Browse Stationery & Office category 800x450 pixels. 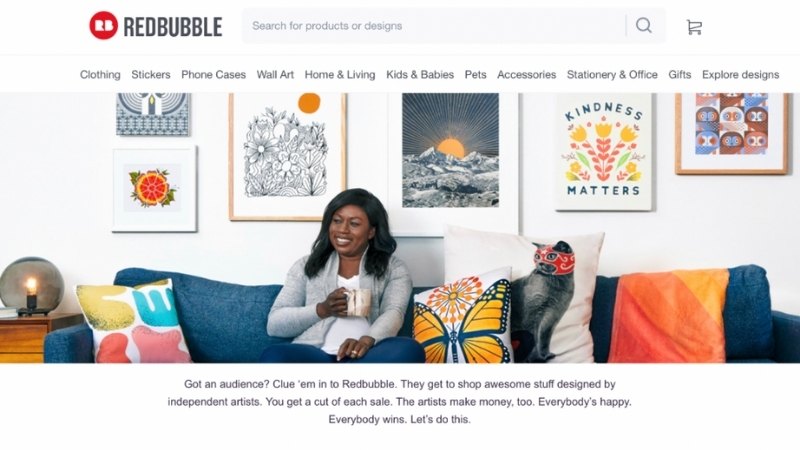click(612, 74)
